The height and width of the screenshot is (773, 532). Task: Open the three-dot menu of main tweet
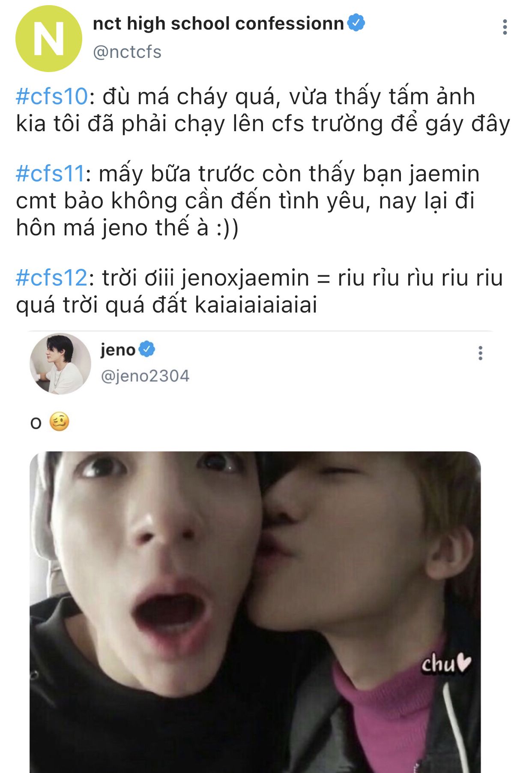(505, 27)
